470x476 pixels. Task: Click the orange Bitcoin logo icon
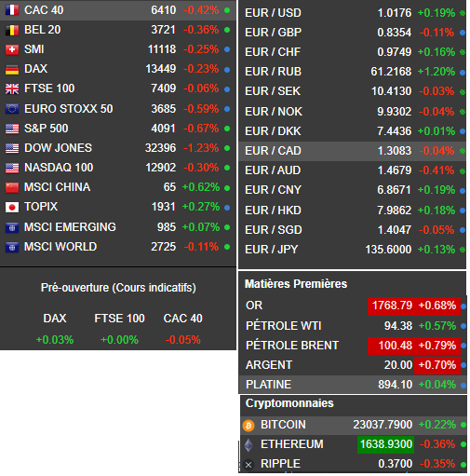tap(248, 425)
